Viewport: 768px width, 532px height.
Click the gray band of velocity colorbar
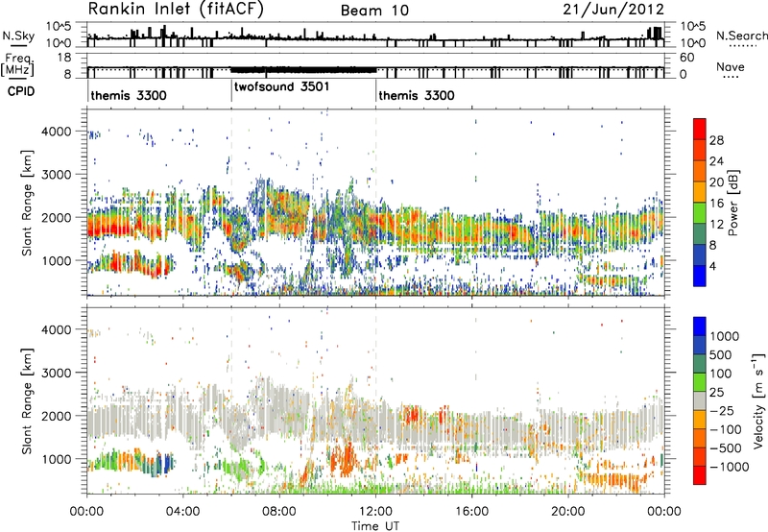[x=700, y=400]
